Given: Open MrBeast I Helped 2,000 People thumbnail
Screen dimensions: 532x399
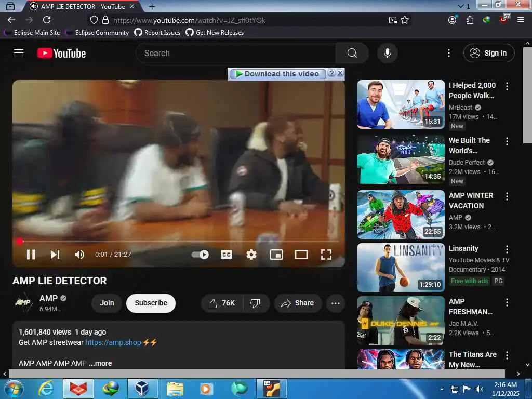Looking at the screenshot, I should click(x=401, y=104).
